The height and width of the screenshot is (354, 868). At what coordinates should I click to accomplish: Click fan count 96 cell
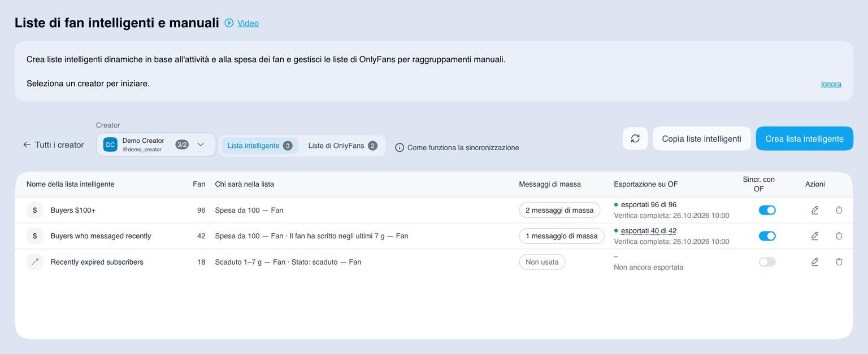[x=201, y=210]
